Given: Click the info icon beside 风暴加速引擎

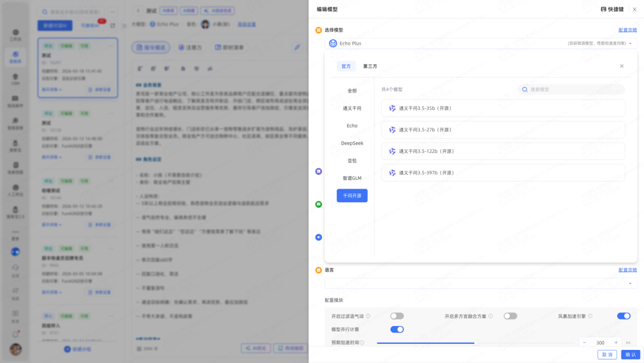Looking at the screenshot, I should [x=590, y=316].
